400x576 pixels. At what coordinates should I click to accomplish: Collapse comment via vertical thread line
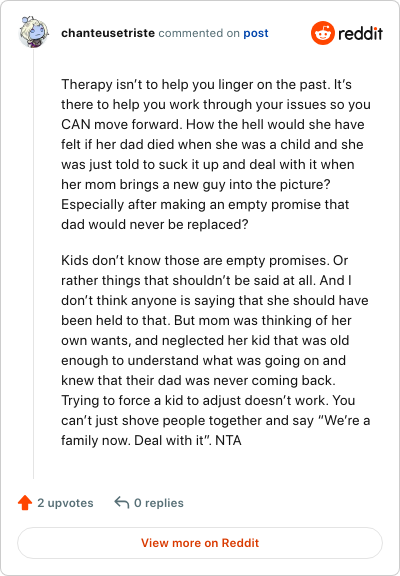pos(33,264)
